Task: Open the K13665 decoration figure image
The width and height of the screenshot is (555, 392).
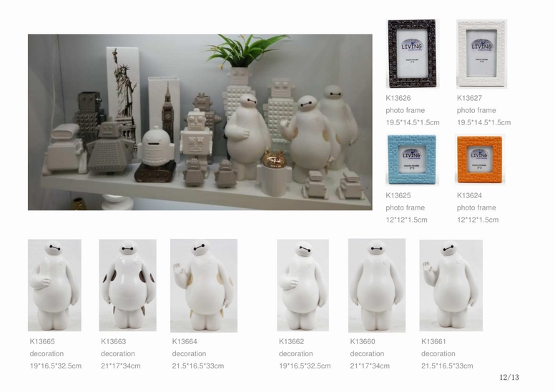Action: [54, 285]
